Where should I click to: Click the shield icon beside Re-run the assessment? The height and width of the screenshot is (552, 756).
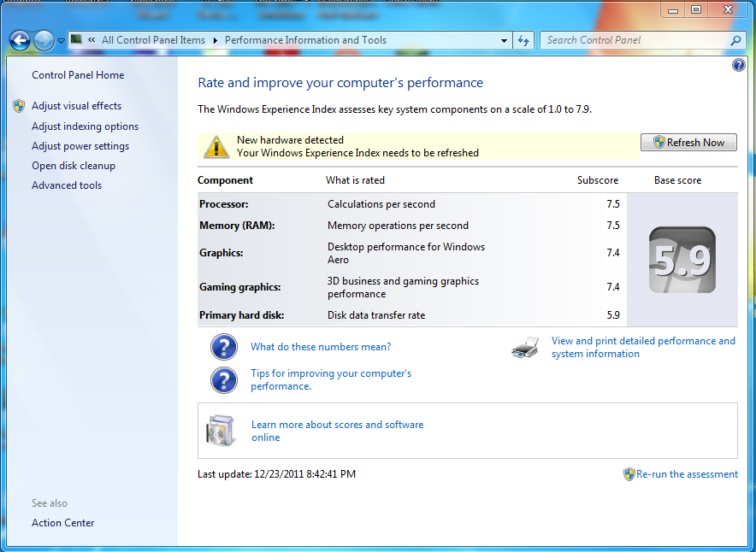[629, 474]
